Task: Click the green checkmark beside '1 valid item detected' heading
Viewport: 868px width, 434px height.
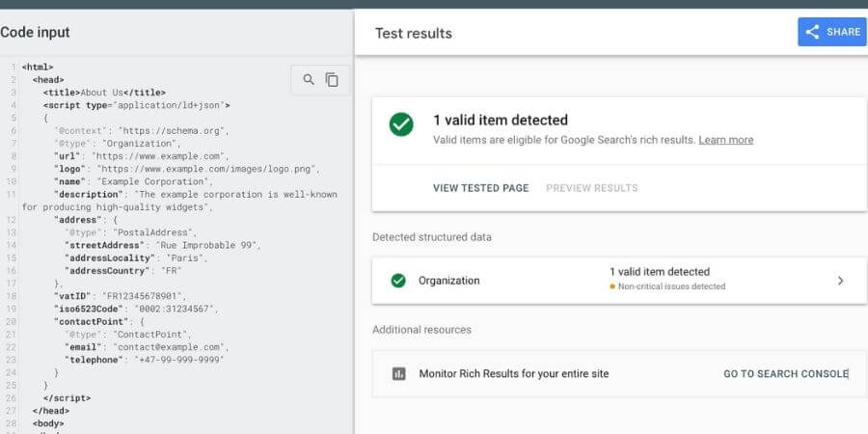Action: pyautogui.click(x=401, y=124)
